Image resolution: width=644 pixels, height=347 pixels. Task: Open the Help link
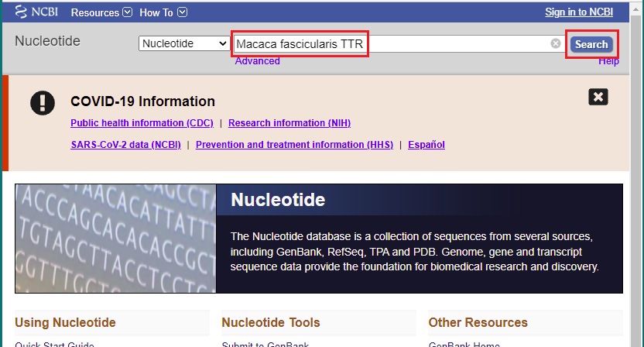(608, 61)
